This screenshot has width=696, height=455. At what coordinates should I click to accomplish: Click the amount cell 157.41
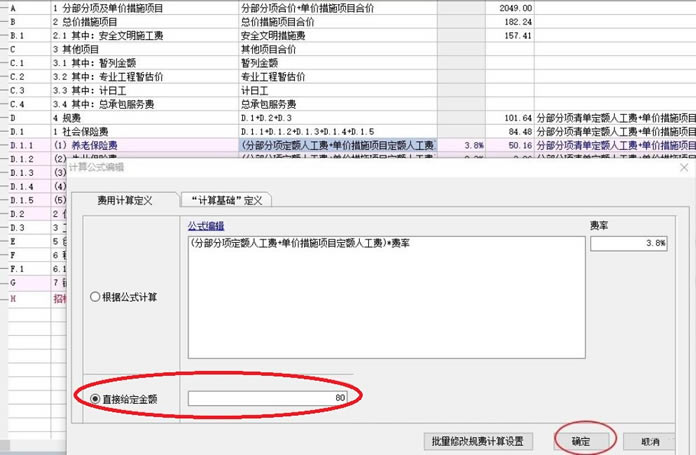[x=510, y=36]
